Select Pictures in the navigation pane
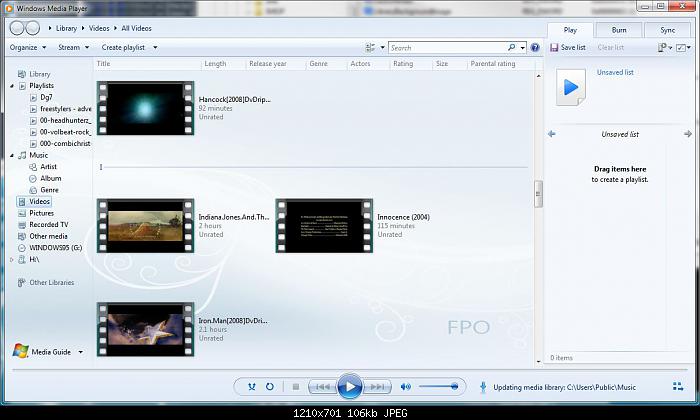 point(36,213)
